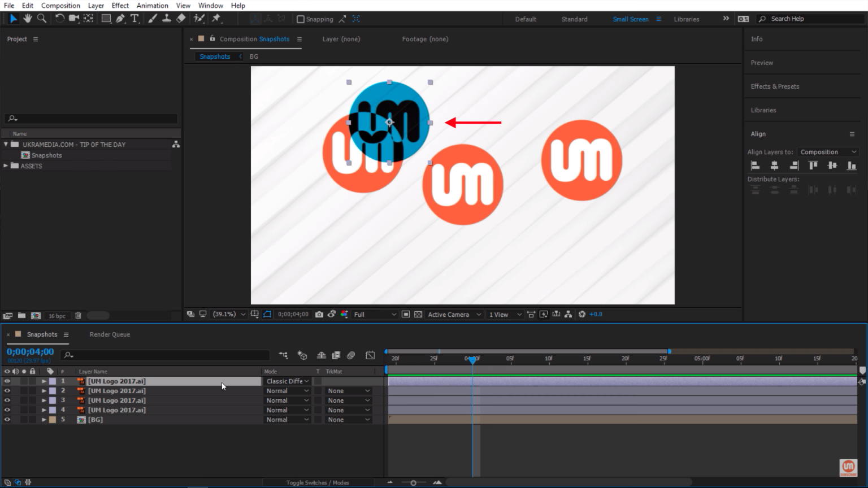Switch to the Render Queue tab

pyautogui.click(x=110, y=334)
